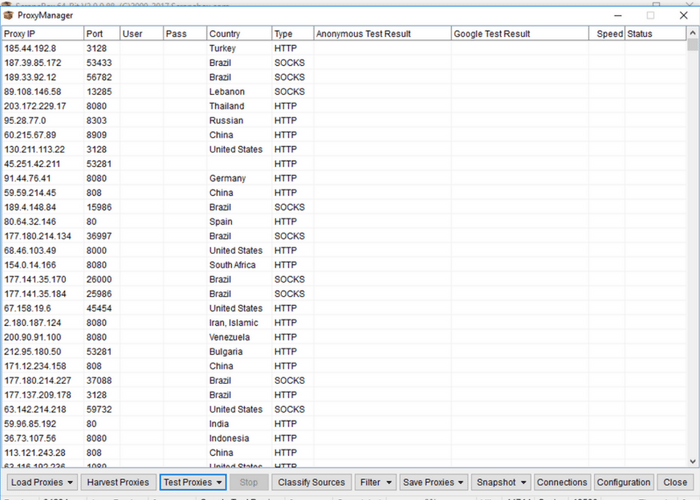
Task: Select proxy row 203.172.229.17
Action: point(344,106)
